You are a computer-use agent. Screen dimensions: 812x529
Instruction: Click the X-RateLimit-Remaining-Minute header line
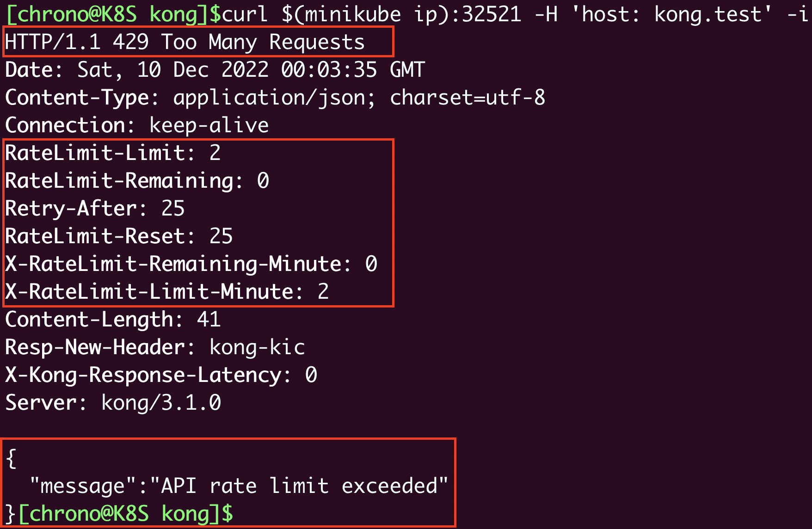click(x=191, y=264)
